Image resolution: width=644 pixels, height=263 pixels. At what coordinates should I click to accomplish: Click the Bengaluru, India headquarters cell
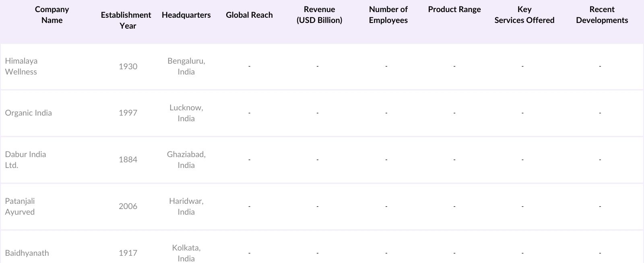186,66
